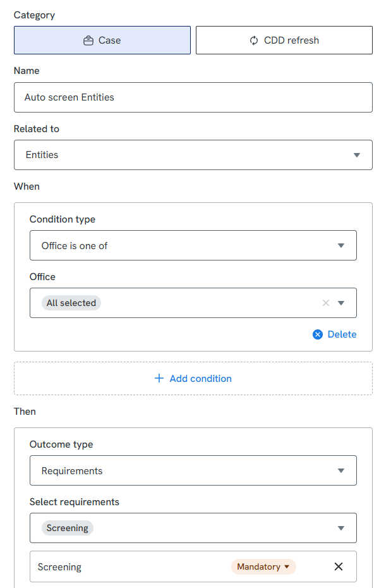Select the Case category option
The height and width of the screenshot is (588, 379).
coord(102,40)
